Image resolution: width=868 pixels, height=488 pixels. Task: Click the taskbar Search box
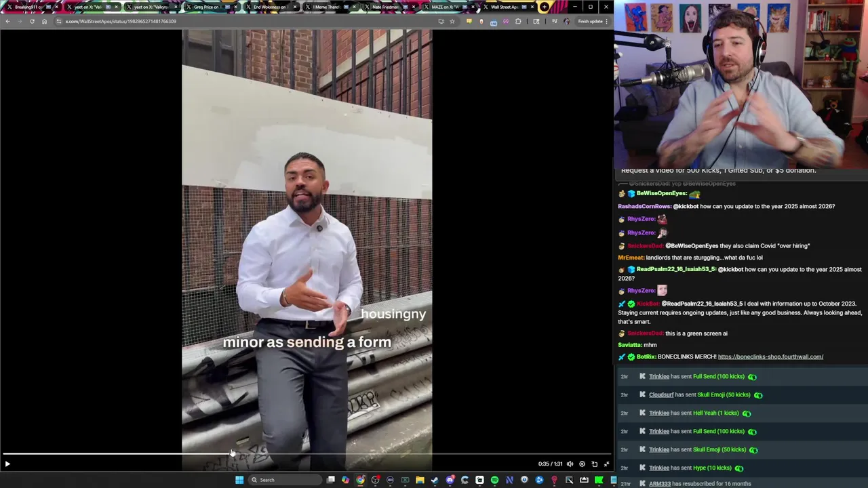[285, 480]
